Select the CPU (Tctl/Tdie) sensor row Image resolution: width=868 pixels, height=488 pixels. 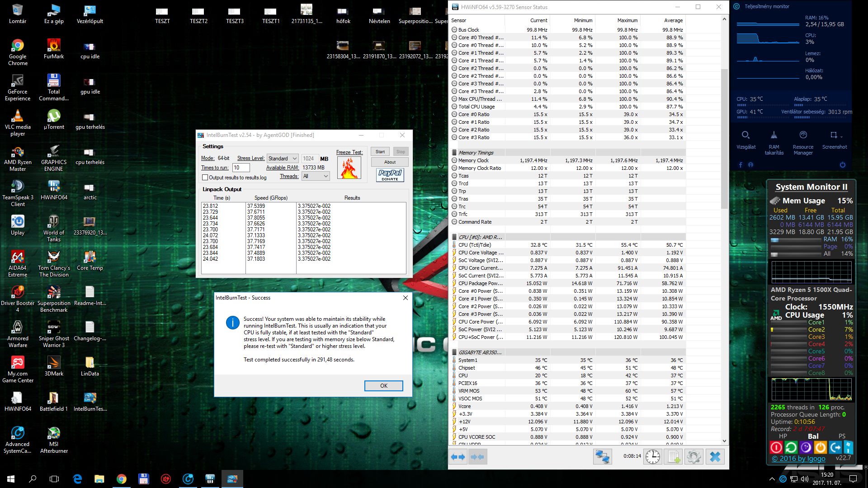[567, 245]
